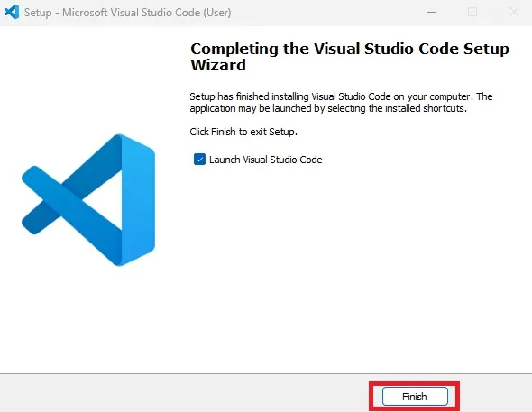Click the large Visual Studio Code logo
The height and width of the screenshot is (412, 532).
pos(88,200)
